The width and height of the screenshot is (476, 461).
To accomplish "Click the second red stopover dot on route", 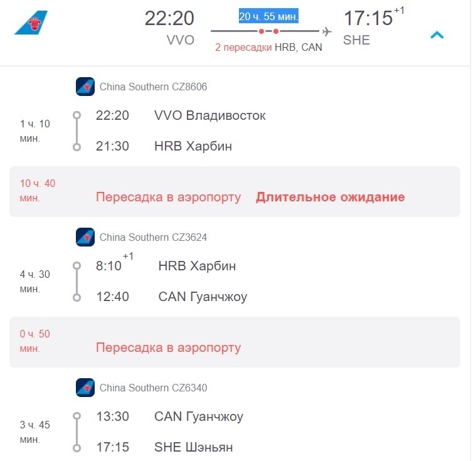I will click(276, 31).
